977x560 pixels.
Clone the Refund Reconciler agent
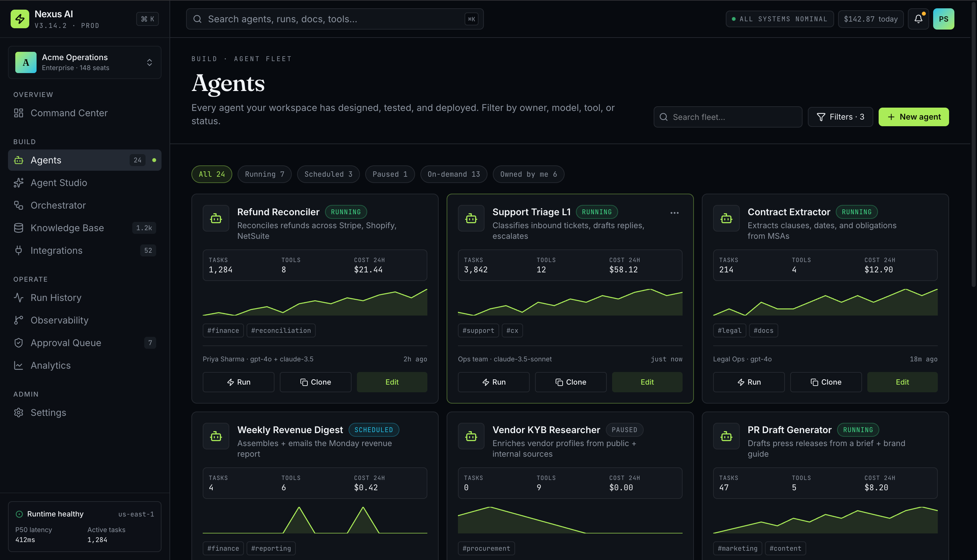[316, 382]
